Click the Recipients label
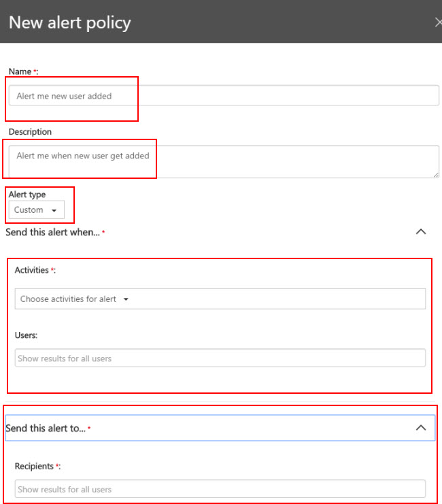 pyautogui.click(x=35, y=466)
